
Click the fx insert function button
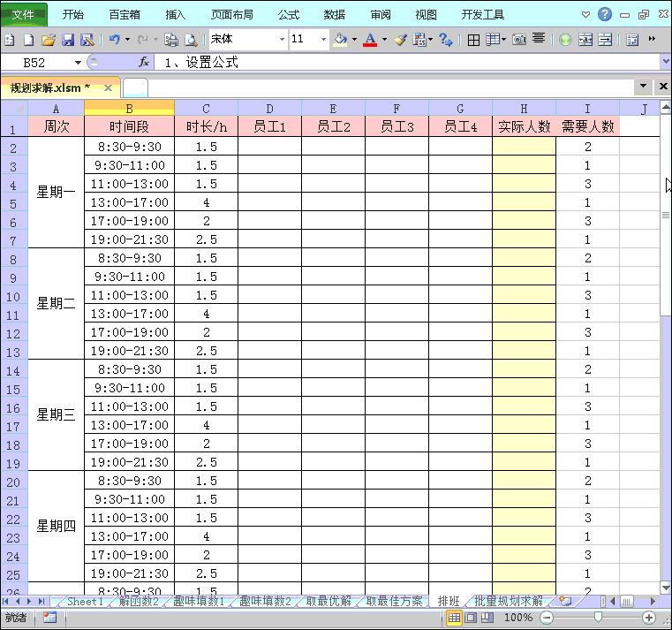[x=144, y=62]
